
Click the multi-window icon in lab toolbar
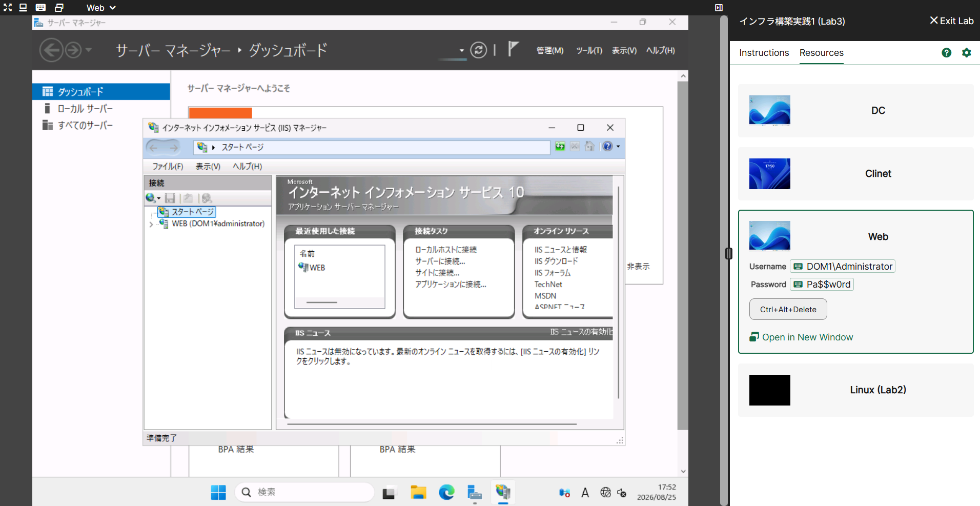[59, 8]
